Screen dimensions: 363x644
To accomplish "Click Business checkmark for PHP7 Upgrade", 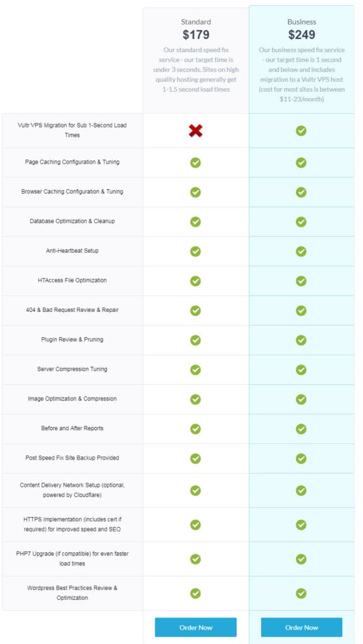I will point(301,559).
